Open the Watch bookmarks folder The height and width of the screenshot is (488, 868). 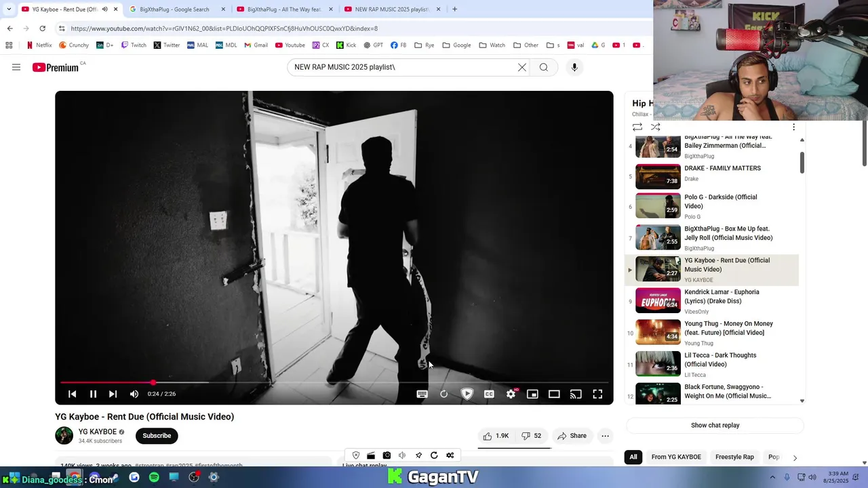point(492,45)
